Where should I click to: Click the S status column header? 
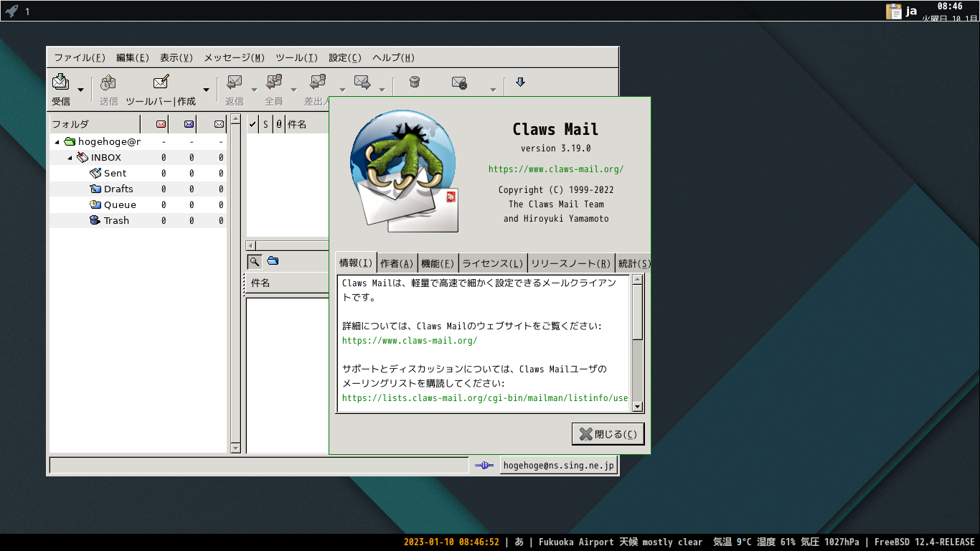coord(265,124)
